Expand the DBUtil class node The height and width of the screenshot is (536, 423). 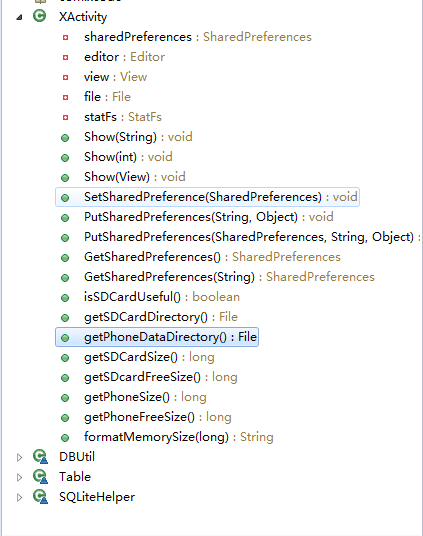pyautogui.click(x=19, y=457)
